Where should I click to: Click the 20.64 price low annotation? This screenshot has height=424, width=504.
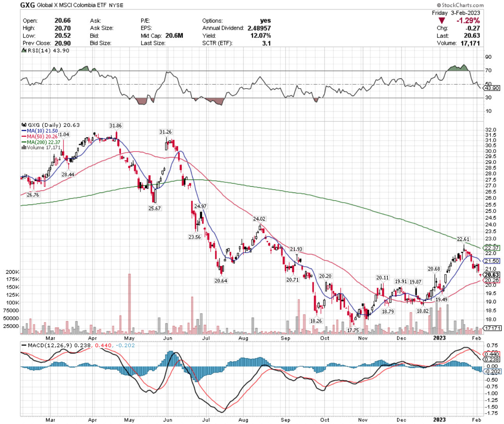tap(221, 281)
